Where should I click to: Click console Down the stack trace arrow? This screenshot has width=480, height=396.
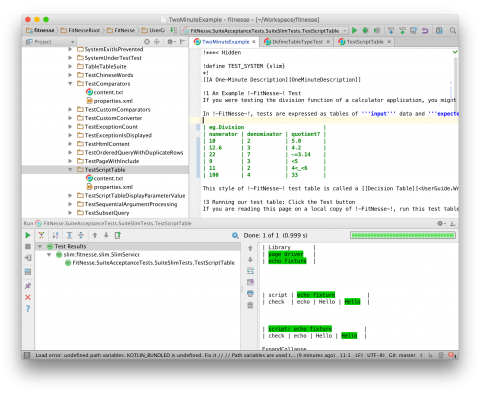coord(250,260)
